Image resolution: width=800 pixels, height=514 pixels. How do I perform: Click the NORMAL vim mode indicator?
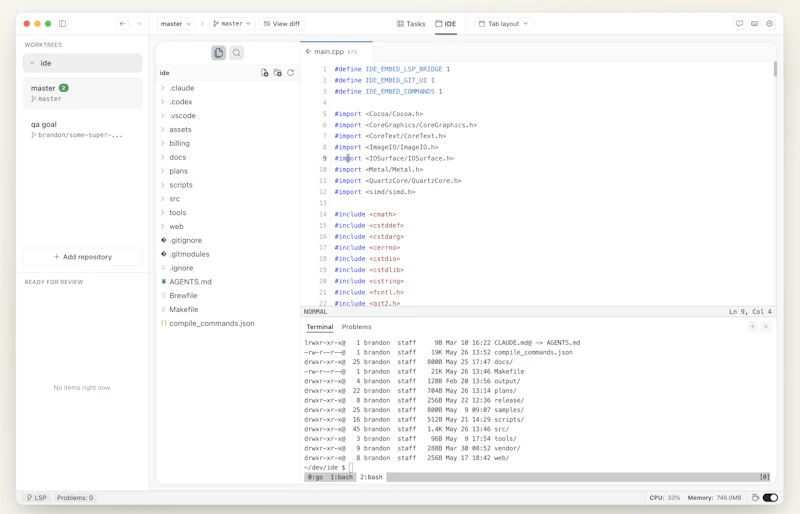(x=315, y=311)
